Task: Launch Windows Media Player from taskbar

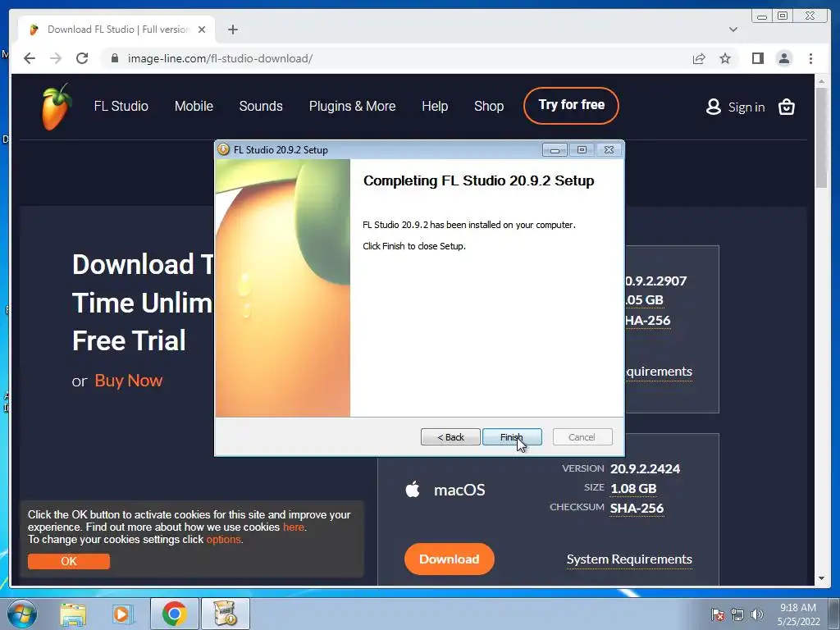Action: click(x=122, y=614)
